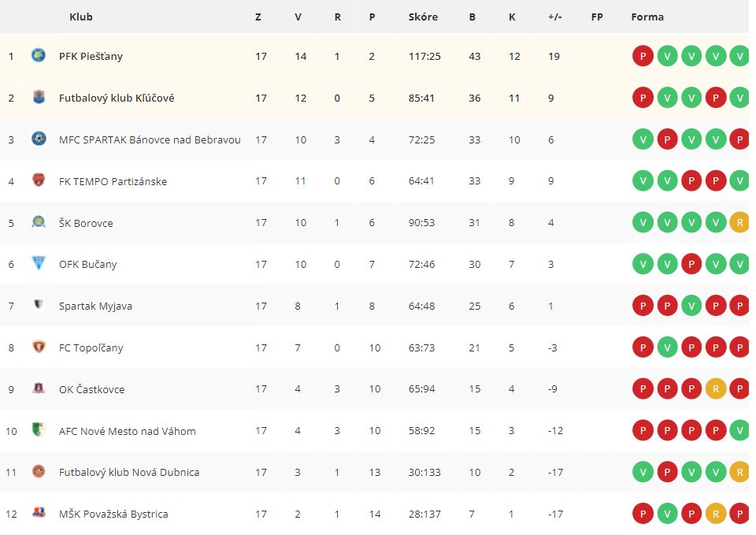Click the Futbalový klub Kľúčové crest icon
Viewport: 756px width, 535px height.
[39, 97]
